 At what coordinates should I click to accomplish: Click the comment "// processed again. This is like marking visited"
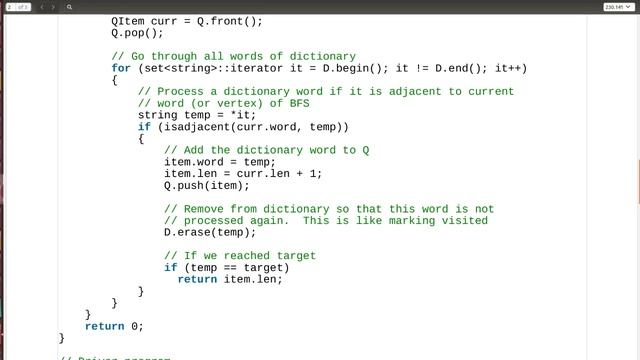(x=326, y=221)
